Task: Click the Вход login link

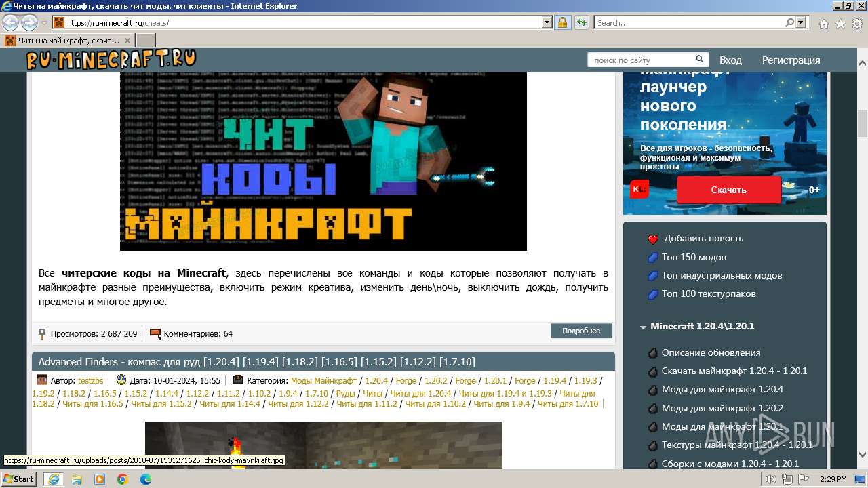Action: click(730, 60)
